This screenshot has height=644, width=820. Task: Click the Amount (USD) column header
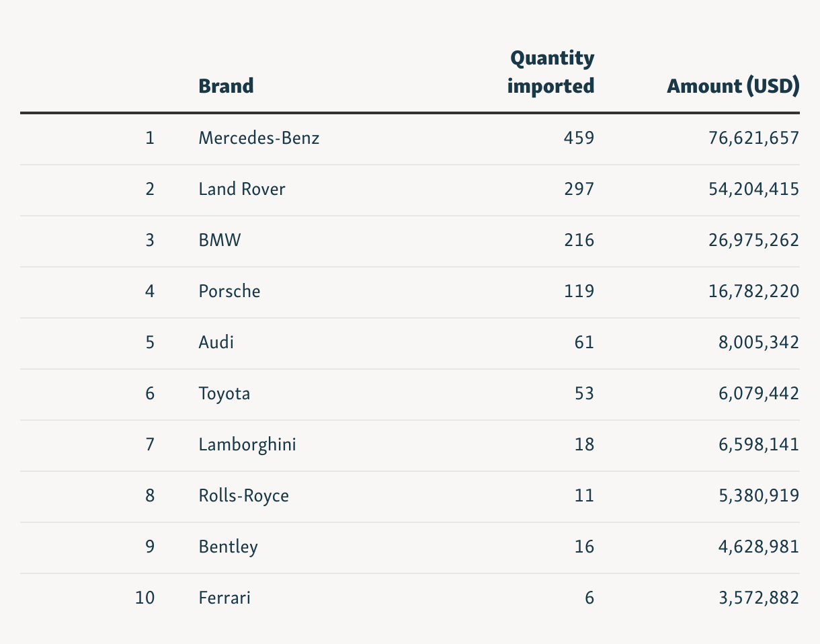click(x=733, y=86)
